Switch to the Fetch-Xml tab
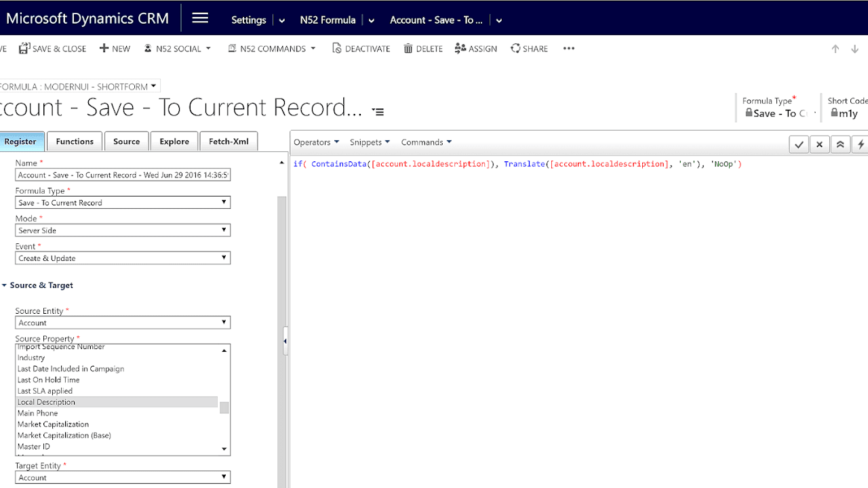This screenshot has width=868, height=488. tap(229, 142)
